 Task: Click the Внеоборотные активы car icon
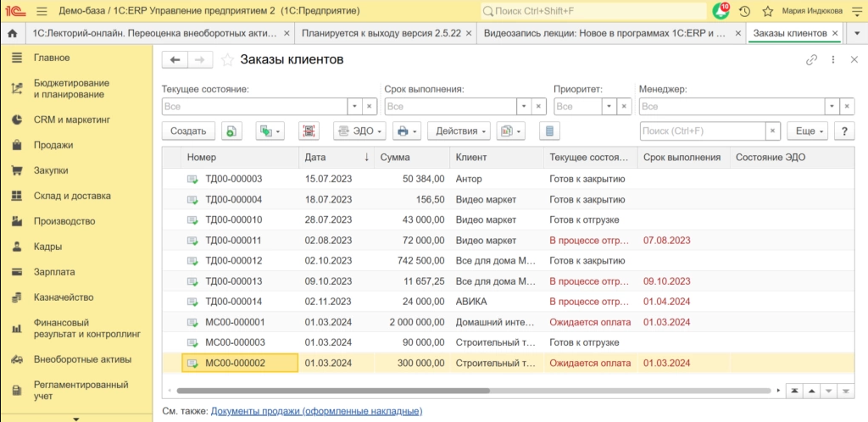(x=17, y=359)
